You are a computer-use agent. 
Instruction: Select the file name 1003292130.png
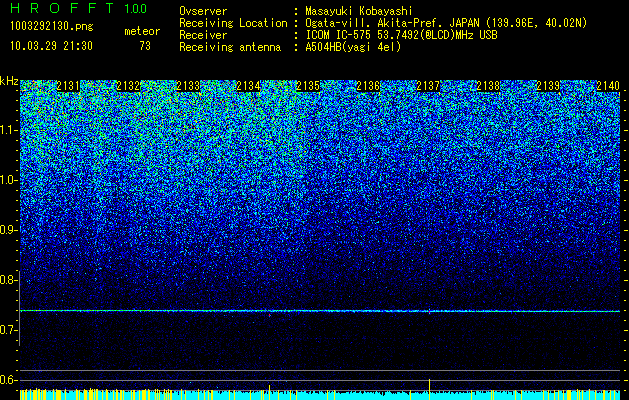(x=52, y=27)
